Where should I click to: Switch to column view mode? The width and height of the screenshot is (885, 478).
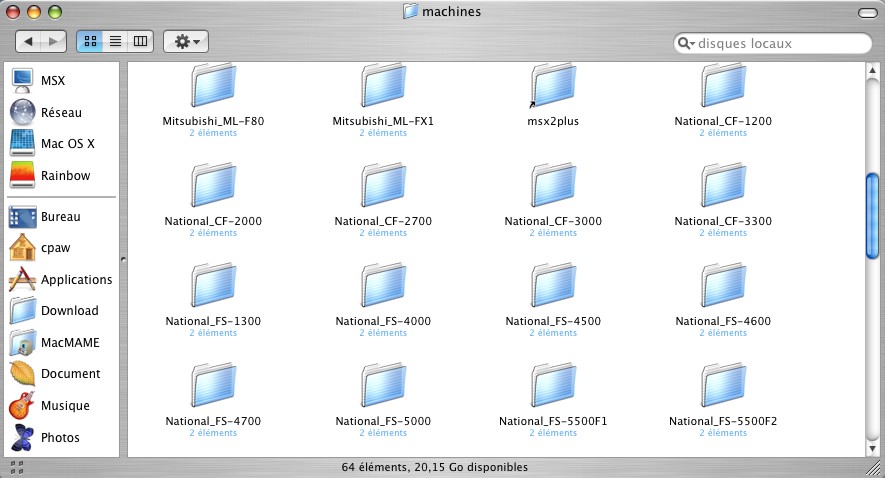(x=141, y=41)
